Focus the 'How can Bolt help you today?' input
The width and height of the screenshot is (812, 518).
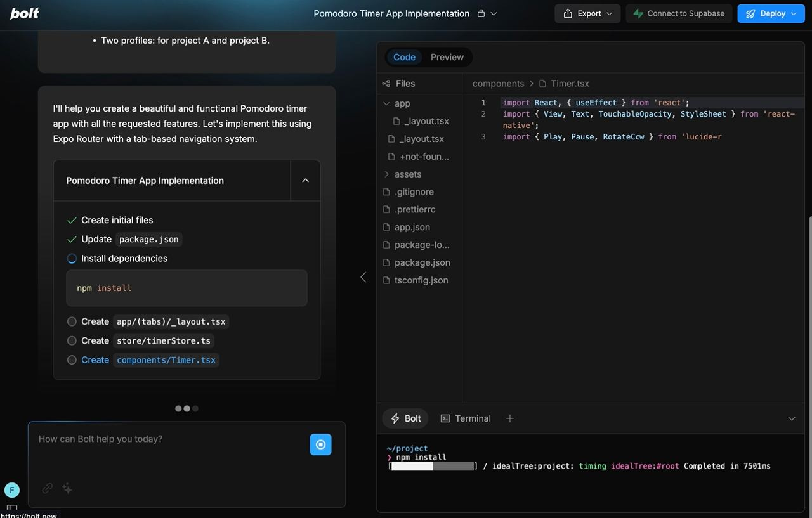pyautogui.click(x=168, y=439)
